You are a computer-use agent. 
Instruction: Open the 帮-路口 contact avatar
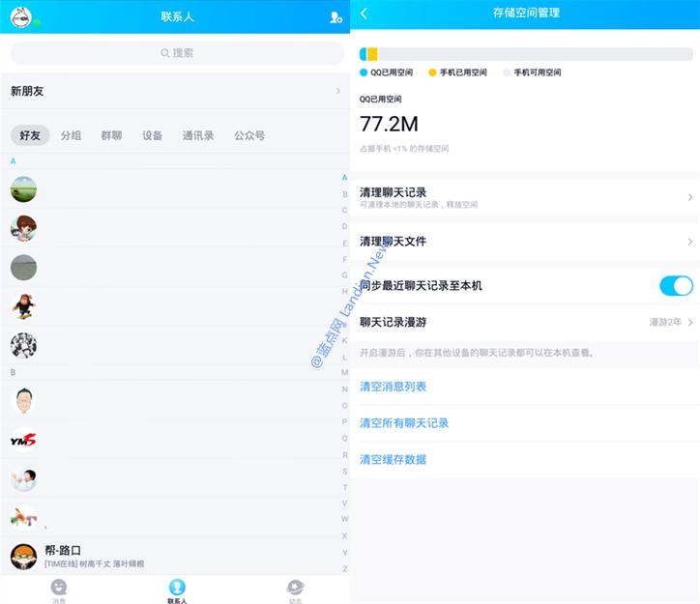[x=23, y=557]
